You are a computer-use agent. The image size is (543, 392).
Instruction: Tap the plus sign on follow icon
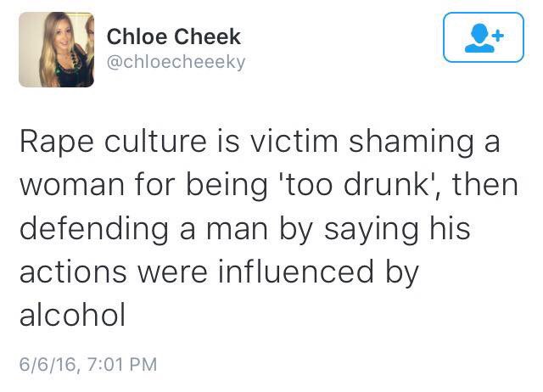pyautogui.click(x=498, y=36)
